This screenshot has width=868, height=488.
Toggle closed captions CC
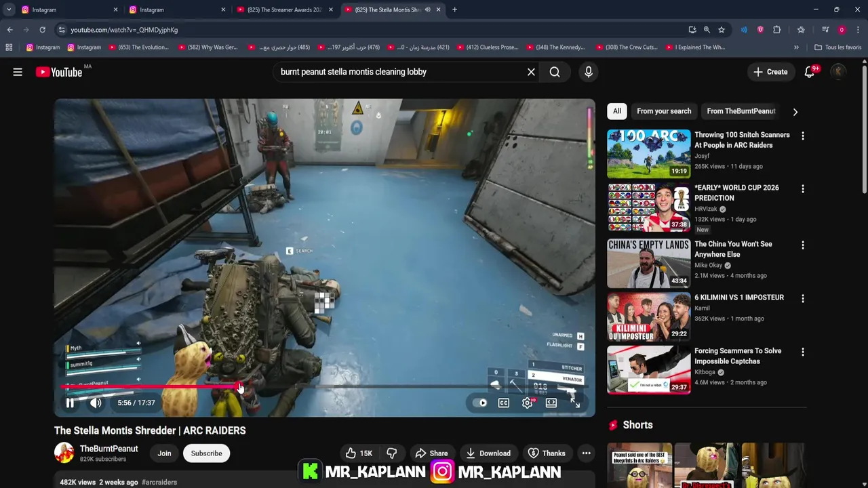[x=504, y=403]
